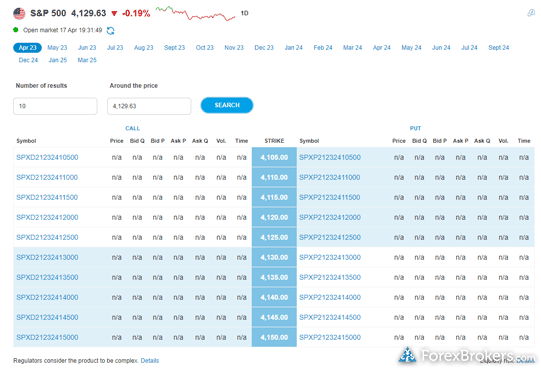
Task: Select the Mar 25 expiry tab
Action: [x=87, y=60]
